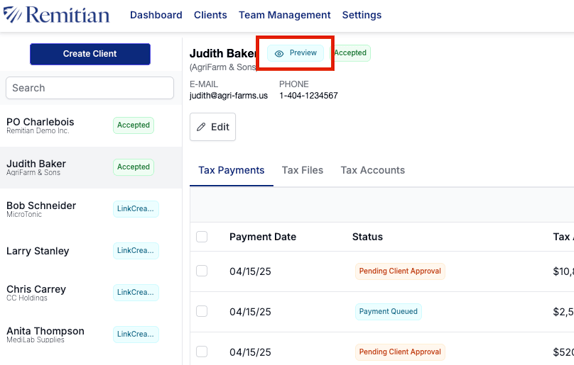Check the last Pending Client Approval row checkbox
Image resolution: width=574 pixels, height=365 pixels.
click(x=202, y=352)
